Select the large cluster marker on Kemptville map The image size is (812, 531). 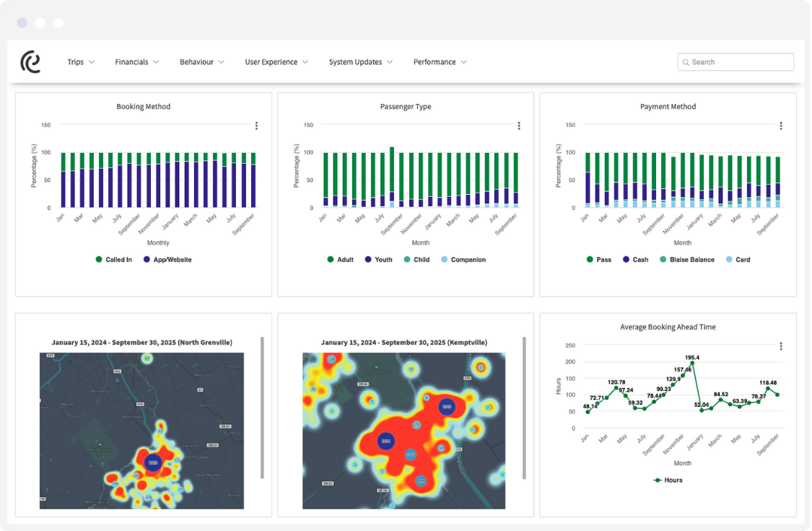[385, 440]
